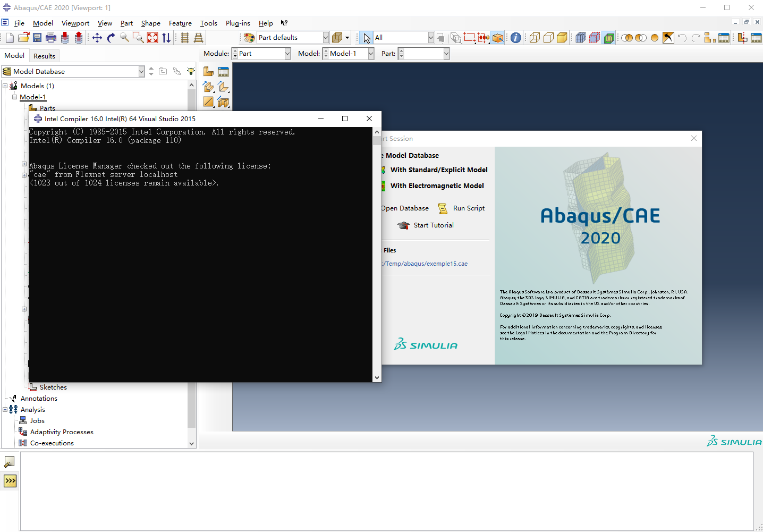The width and height of the screenshot is (763, 532).
Task: Show the message area icon
Action: point(10,462)
